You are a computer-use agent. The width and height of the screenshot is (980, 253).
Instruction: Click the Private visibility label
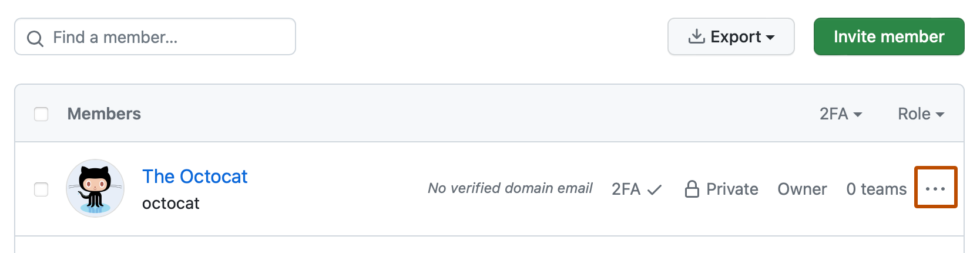732,189
